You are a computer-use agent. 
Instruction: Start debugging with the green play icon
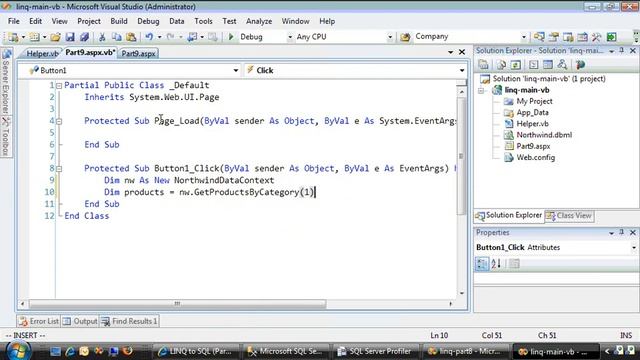tap(231, 37)
